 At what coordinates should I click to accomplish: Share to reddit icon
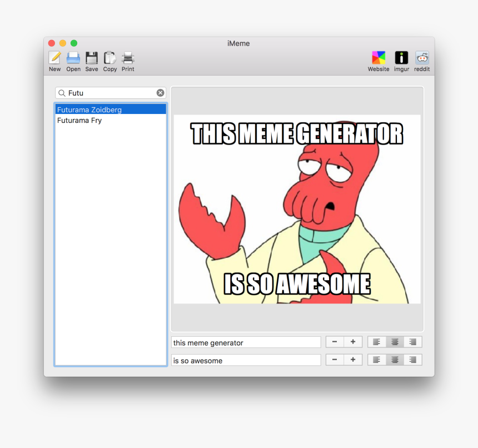(x=422, y=62)
